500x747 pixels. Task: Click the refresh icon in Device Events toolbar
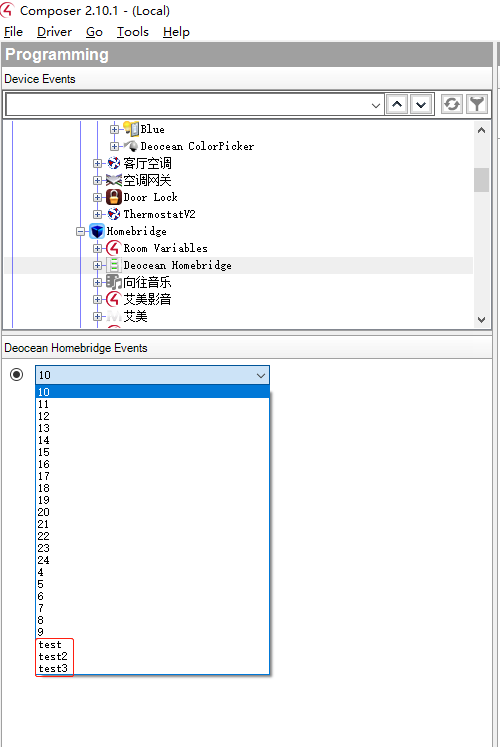coord(451,104)
